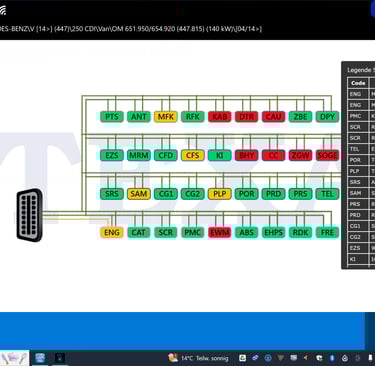Select the EHPS steering module
The image size is (375, 366).
click(273, 232)
